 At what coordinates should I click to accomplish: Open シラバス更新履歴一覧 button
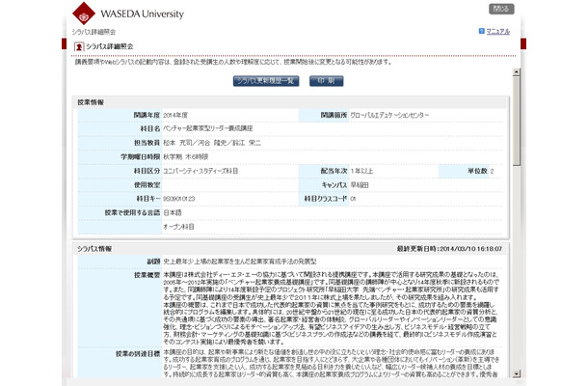(x=266, y=81)
